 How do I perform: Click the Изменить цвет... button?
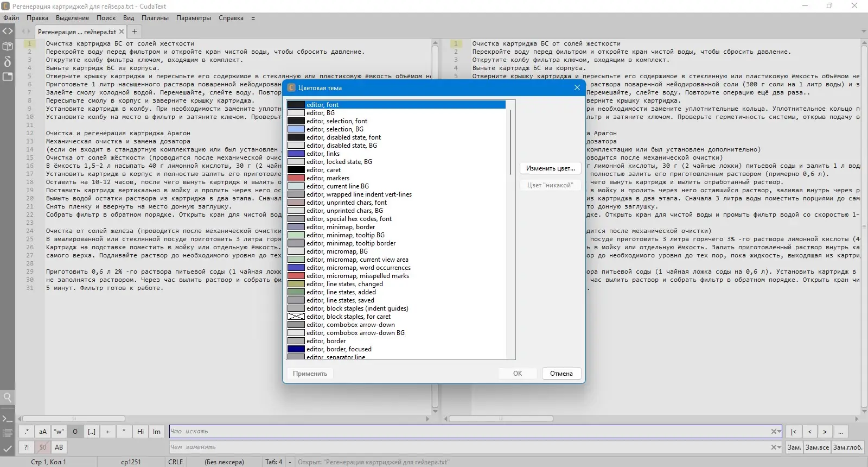click(x=550, y=168)
